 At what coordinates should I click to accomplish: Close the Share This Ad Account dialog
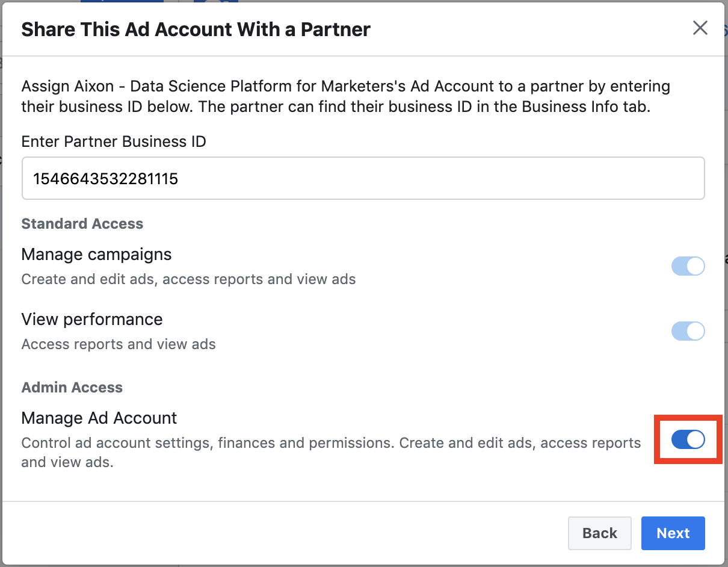point(700,28)
